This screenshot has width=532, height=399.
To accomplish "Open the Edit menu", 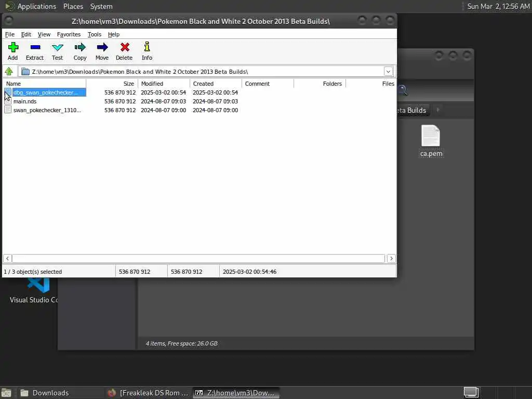I will click(x=26, y=34).
